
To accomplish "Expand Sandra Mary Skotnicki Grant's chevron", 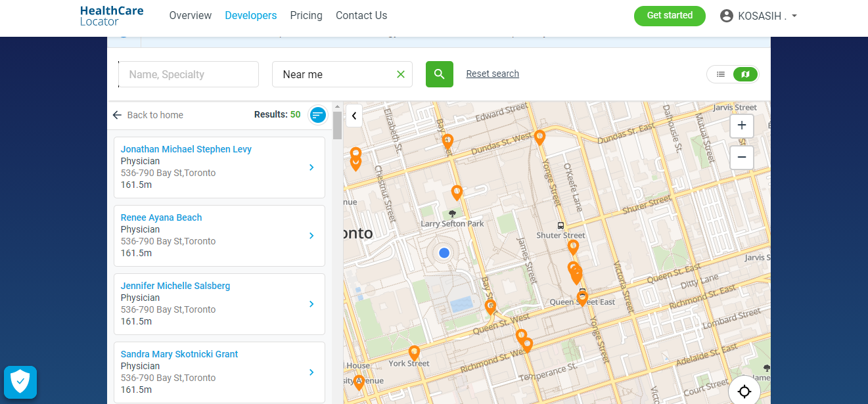I will pyautogui.click(x=311, y=372).
